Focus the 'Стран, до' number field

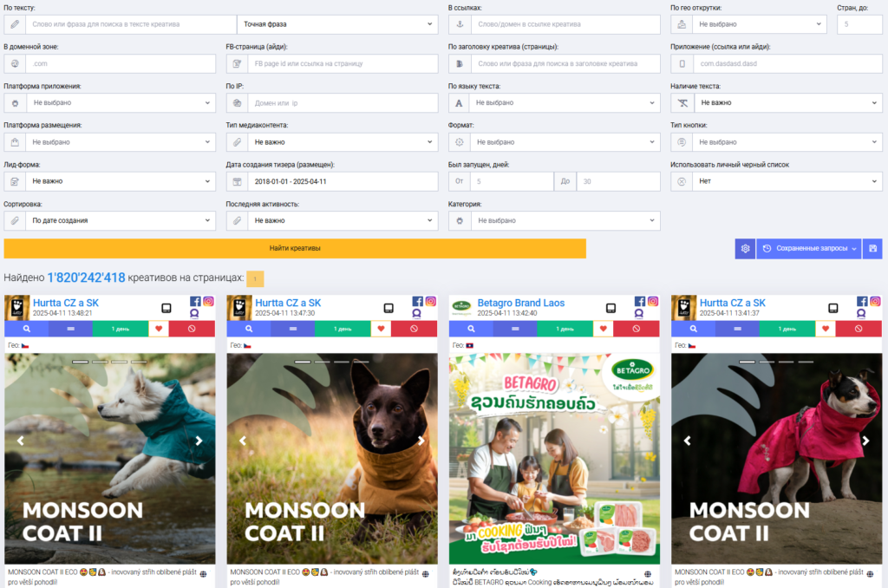859,24
